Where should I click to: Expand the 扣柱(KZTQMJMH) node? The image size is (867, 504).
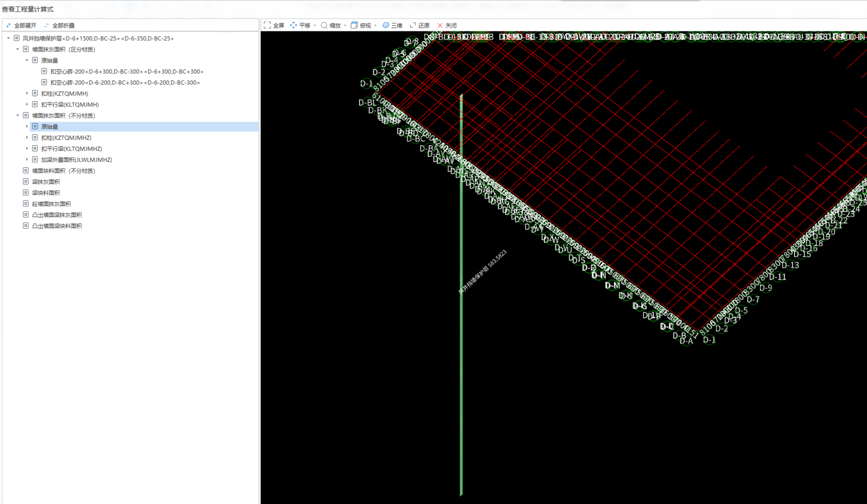tap(27, 93)
